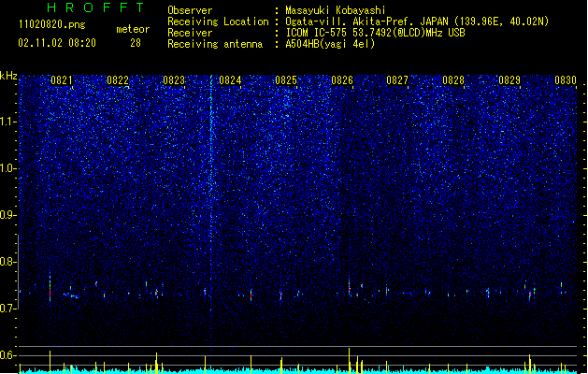This screenshot has height=374, width=588.
Task: Select the file name 11020820.png
Action: tap(51, 24)
